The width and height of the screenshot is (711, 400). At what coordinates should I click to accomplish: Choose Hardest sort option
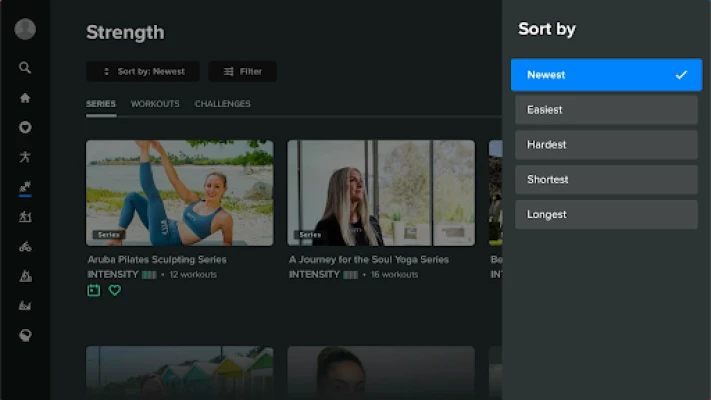606,145
